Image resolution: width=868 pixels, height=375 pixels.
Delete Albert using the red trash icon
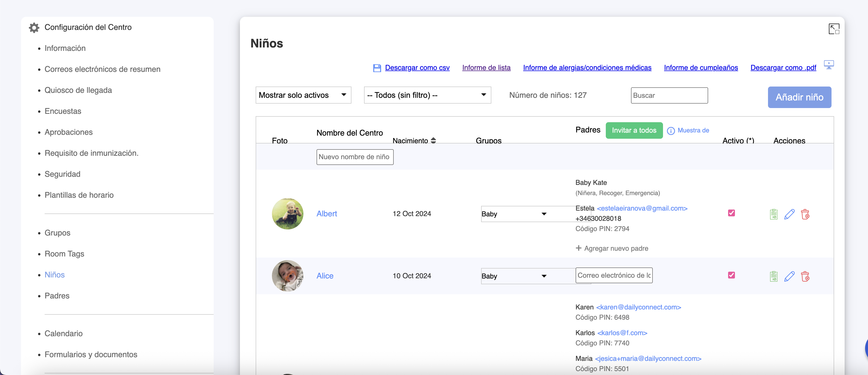coord(805,214)
